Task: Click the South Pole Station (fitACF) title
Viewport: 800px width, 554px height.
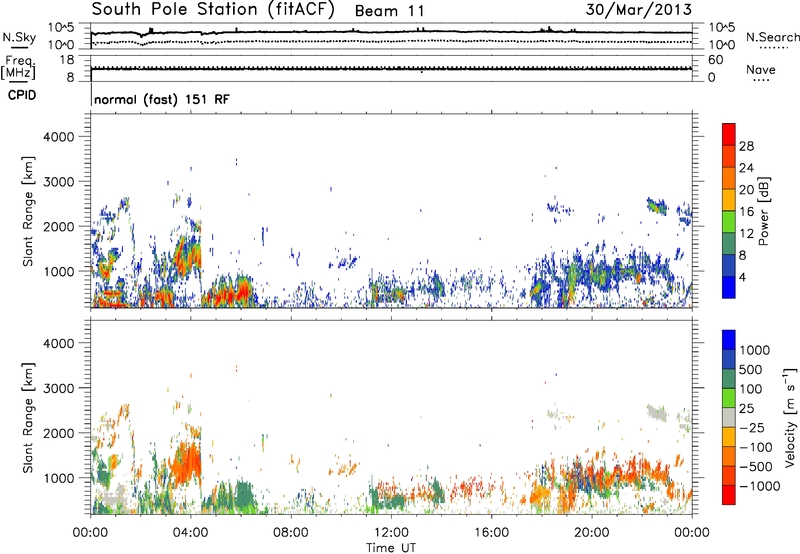Action: coord(213,10)
